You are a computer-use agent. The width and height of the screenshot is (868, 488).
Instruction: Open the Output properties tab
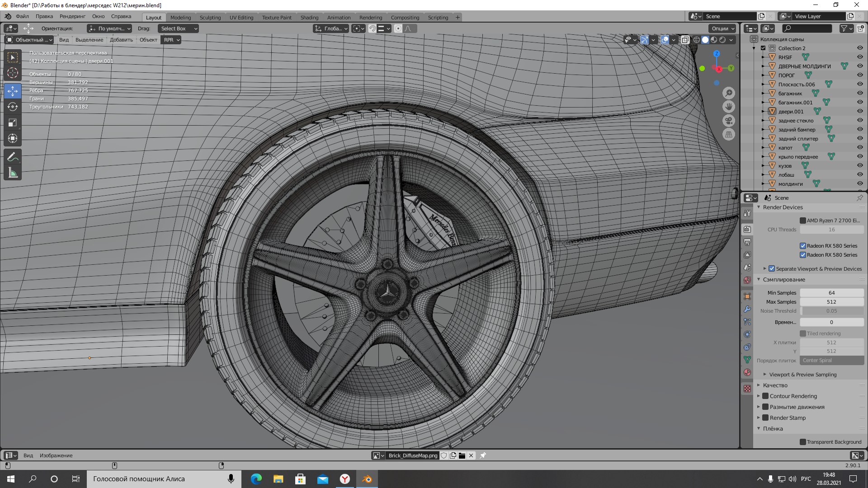747,242
